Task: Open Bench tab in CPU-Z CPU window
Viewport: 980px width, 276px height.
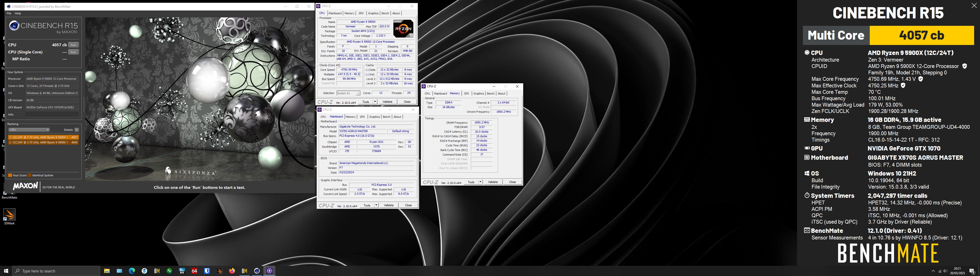Action: tap(385, 13)
